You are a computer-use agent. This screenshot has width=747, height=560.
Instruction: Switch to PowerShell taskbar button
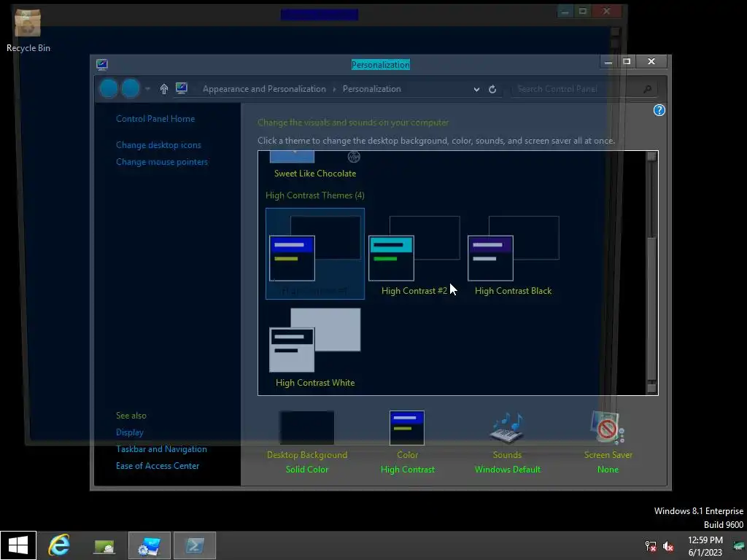click(x=195, y=545)
